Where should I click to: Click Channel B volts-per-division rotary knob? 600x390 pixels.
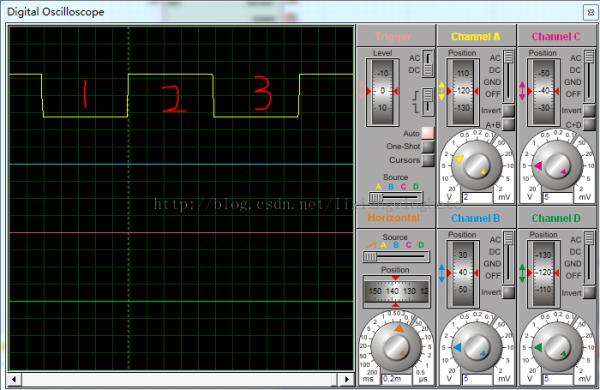(476, 346)
